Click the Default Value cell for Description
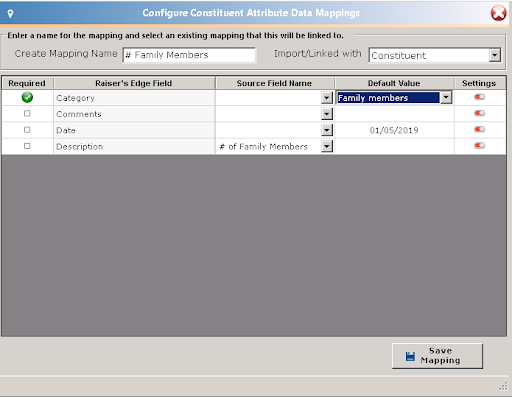This screenshot has width=512, height=397. (x=394, y=146)
